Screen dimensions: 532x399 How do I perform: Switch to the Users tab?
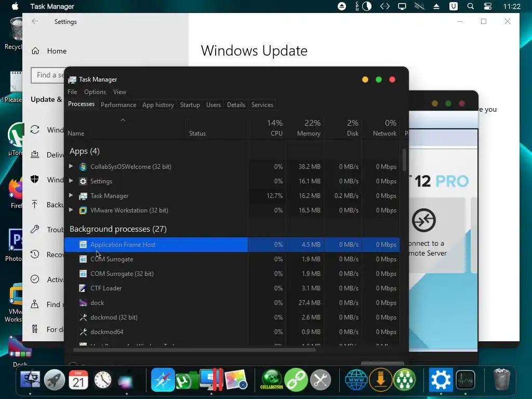pos(214,105)
